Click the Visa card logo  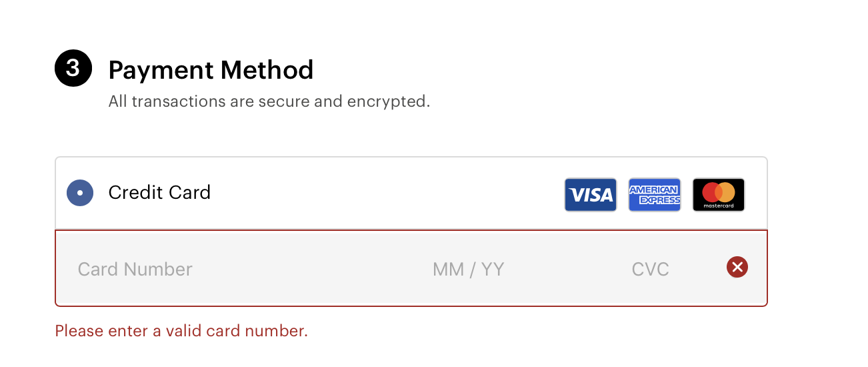(x=590, y=195)
